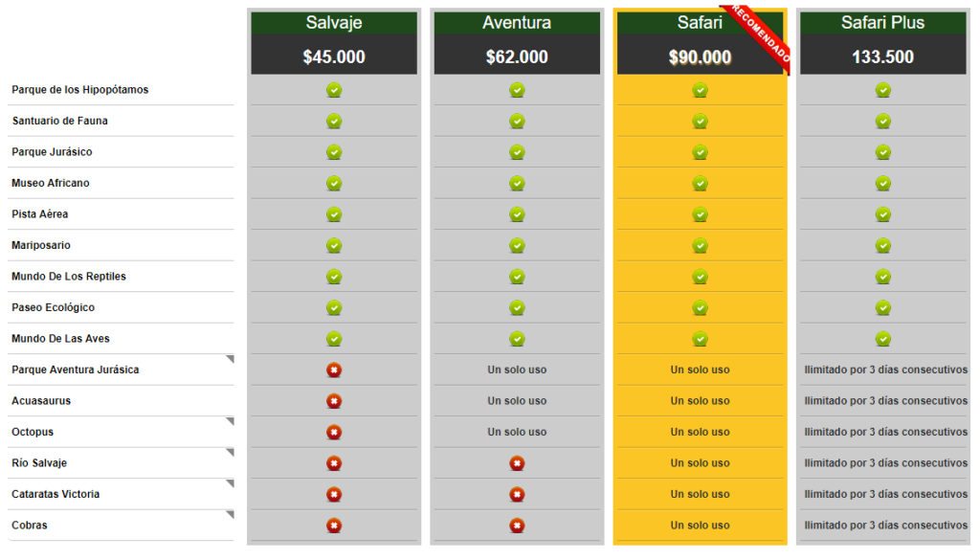Click green check for Safari Plus Mundo De Las Aves
Image resolution: width=980 pixels, height=560 pixels.
click(883, 339)
